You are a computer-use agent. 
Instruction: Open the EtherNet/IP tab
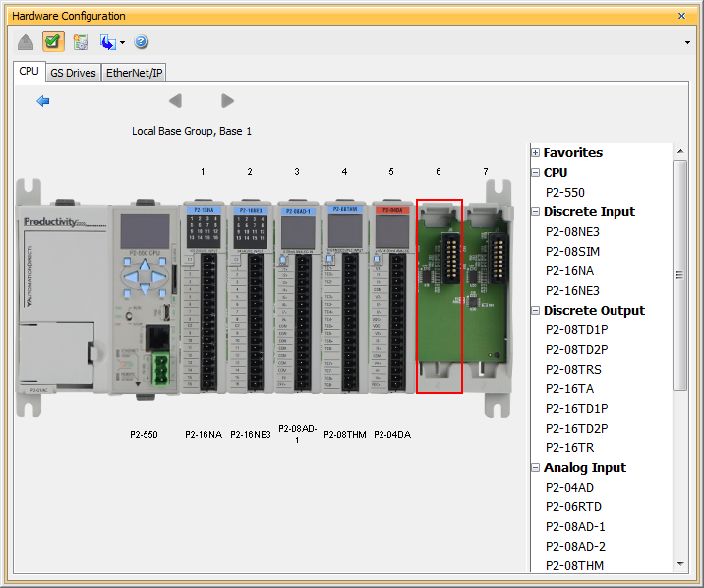point(135,73)
